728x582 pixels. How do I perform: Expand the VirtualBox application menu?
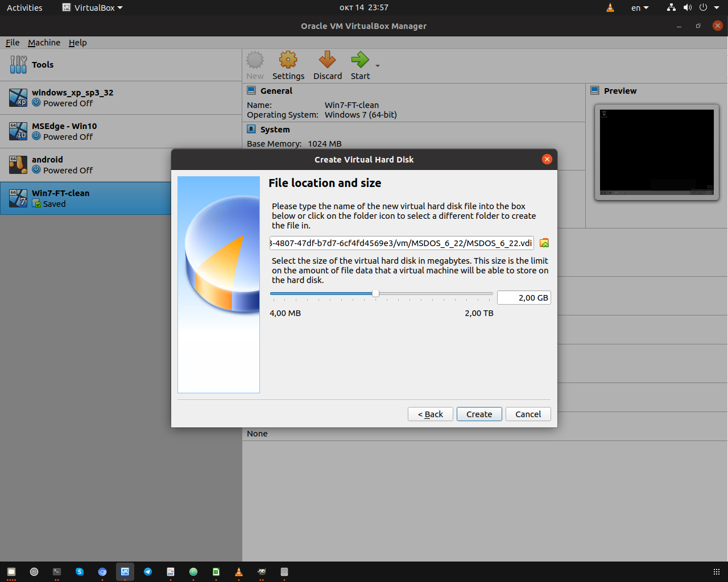coord(92,7)
